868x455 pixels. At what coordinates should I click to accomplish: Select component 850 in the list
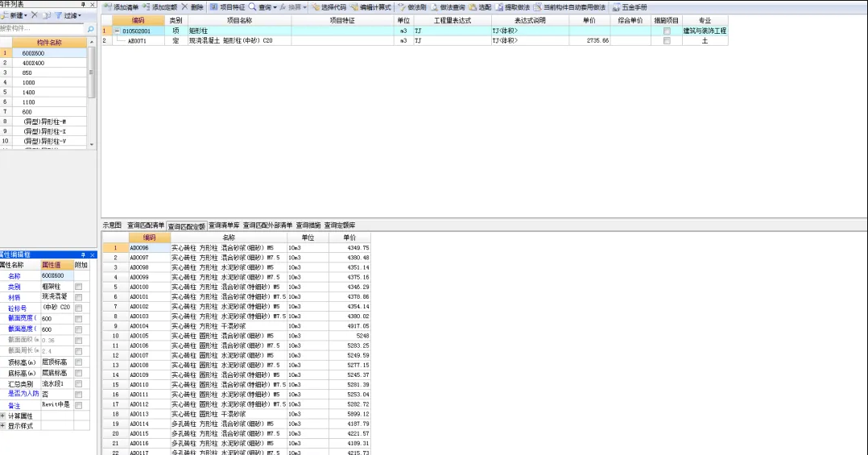[x=49, y=73]
